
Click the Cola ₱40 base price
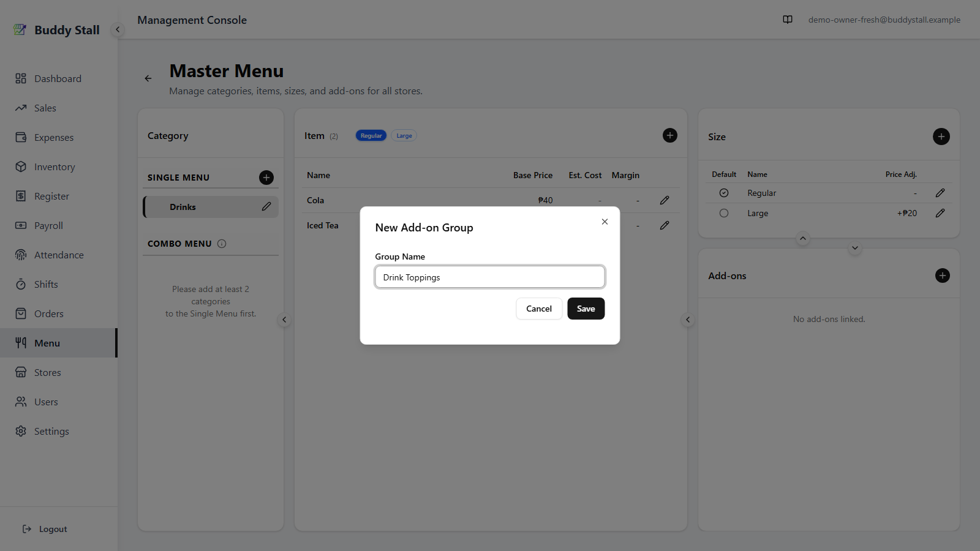pos(545,200)
